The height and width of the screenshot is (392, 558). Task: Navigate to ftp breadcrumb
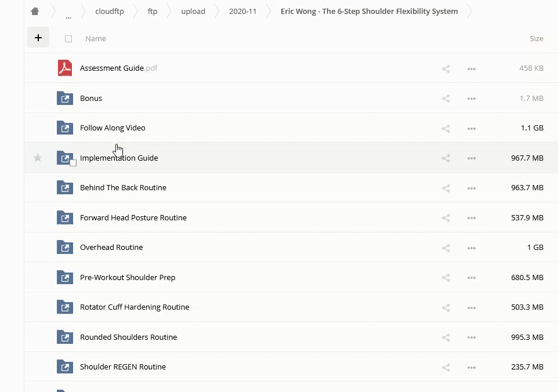(153, 12)
